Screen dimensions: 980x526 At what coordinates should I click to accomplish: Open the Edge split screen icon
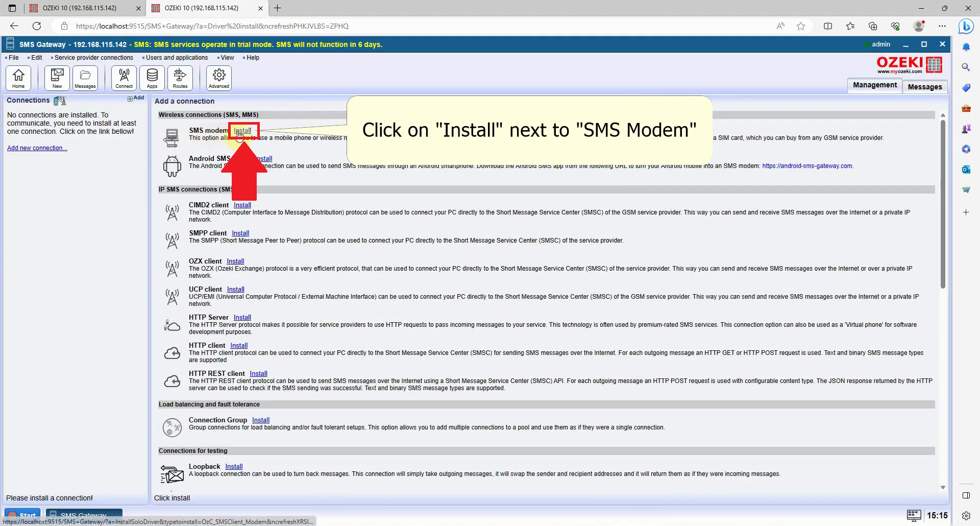[828, 26]
